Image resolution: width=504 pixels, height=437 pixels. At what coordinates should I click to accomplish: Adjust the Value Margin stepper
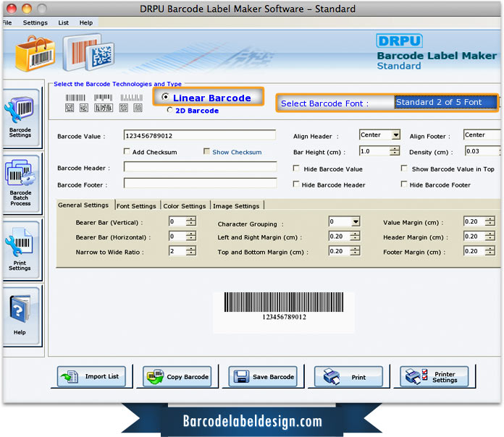[x=490, y=221]
